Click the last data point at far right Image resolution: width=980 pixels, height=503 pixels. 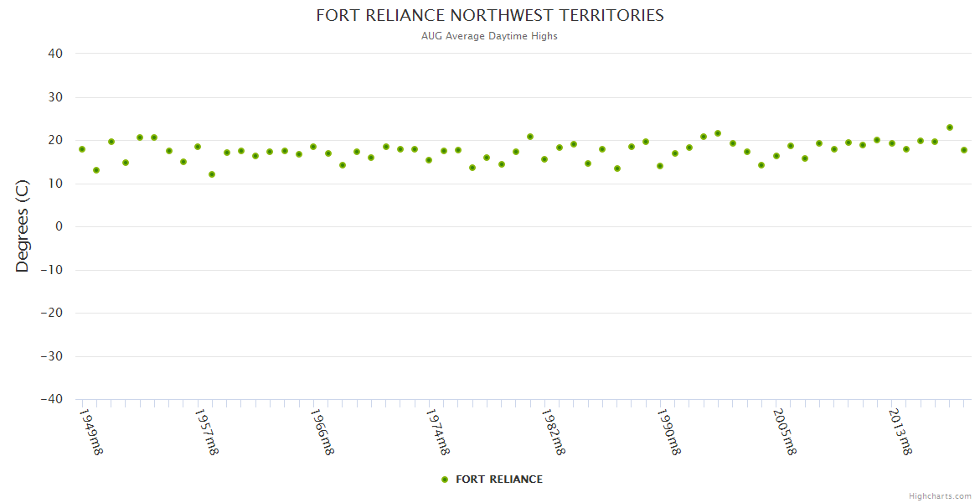pyautogui.click(x=964, y=150)
